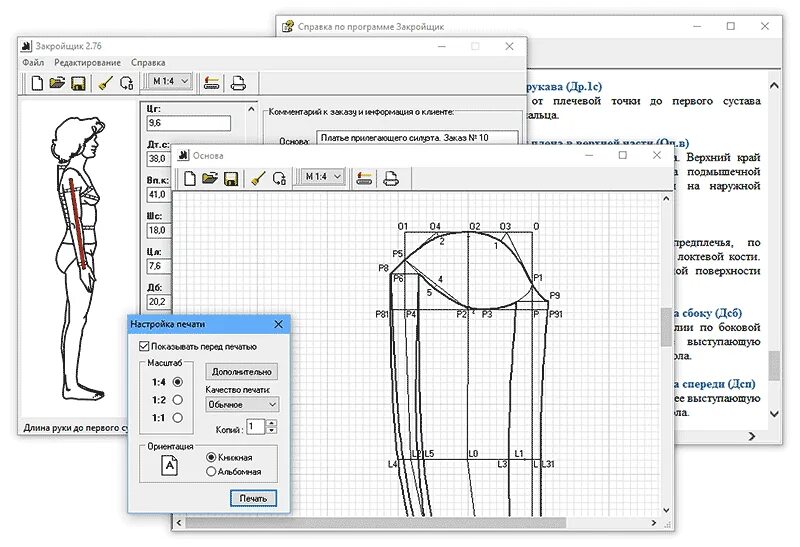Increase copies with spinner up arrow

271,423
